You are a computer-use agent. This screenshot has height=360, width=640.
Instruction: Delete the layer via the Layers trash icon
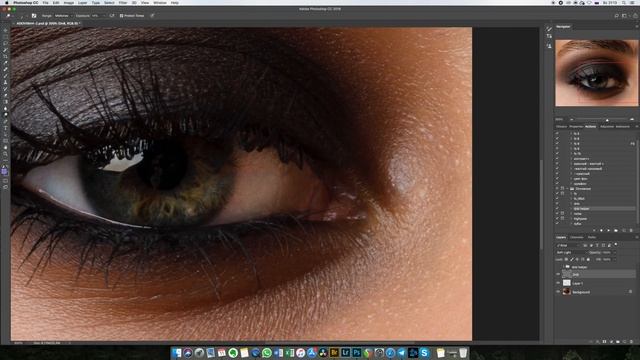(x=631, y=342)
